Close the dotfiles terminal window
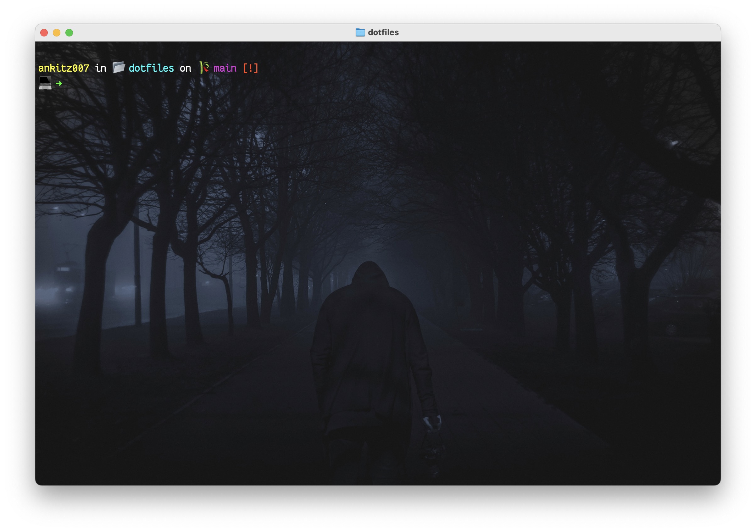The image size is (756, 532). [x=44, y=33]
